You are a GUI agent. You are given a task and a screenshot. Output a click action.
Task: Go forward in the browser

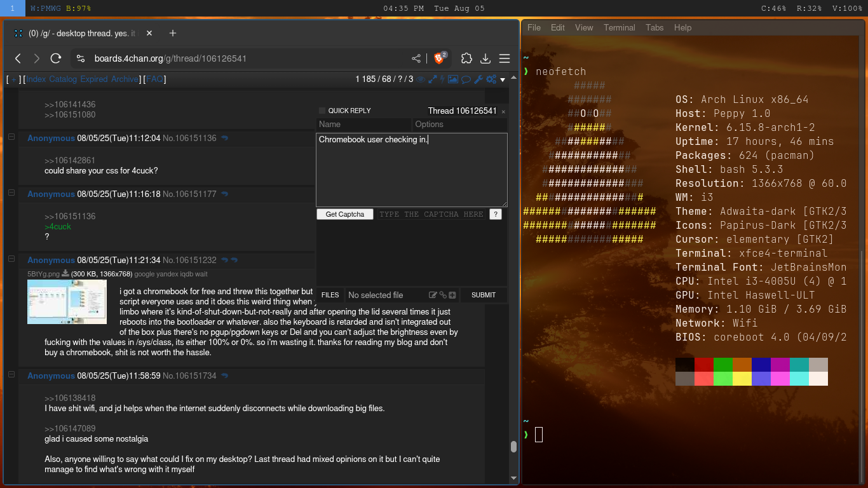[37, 58]
